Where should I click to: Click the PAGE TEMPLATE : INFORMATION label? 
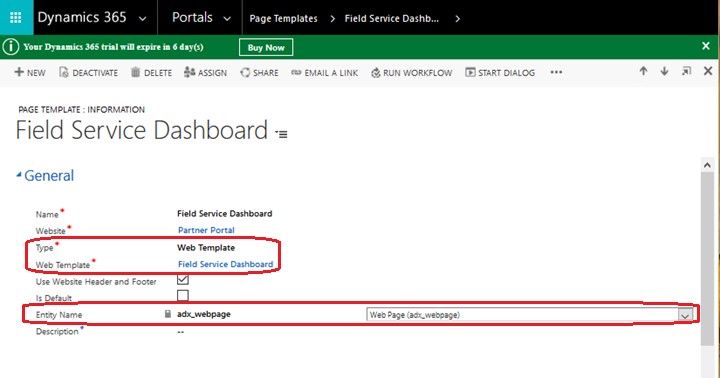[81, 109]
